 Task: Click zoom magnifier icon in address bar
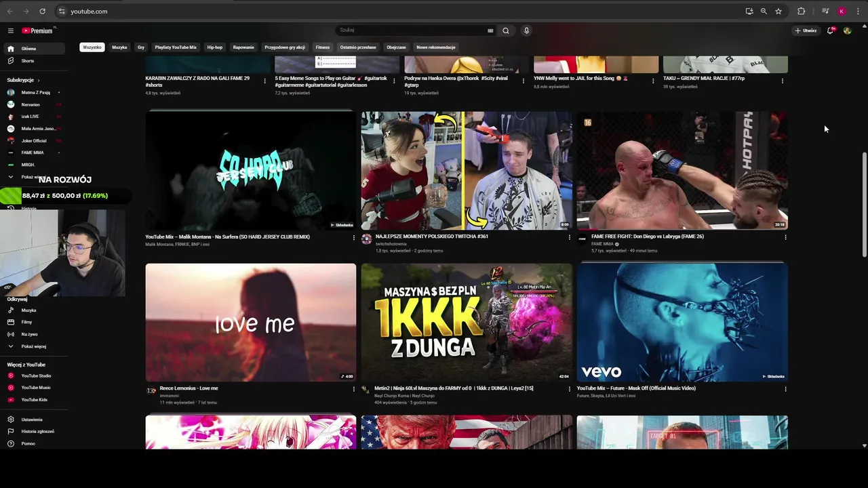(x=764, y=12)
